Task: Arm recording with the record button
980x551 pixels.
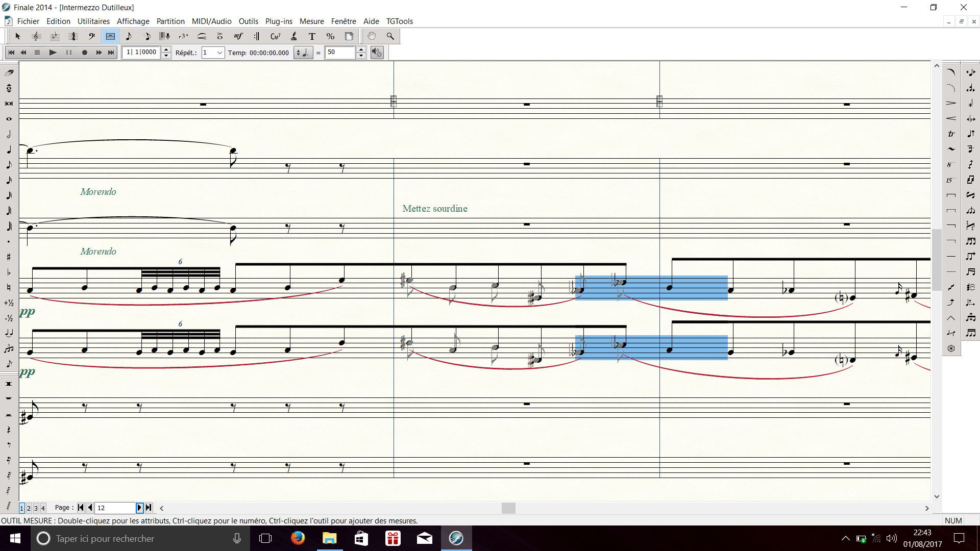Action: click(x=85, y=52)
